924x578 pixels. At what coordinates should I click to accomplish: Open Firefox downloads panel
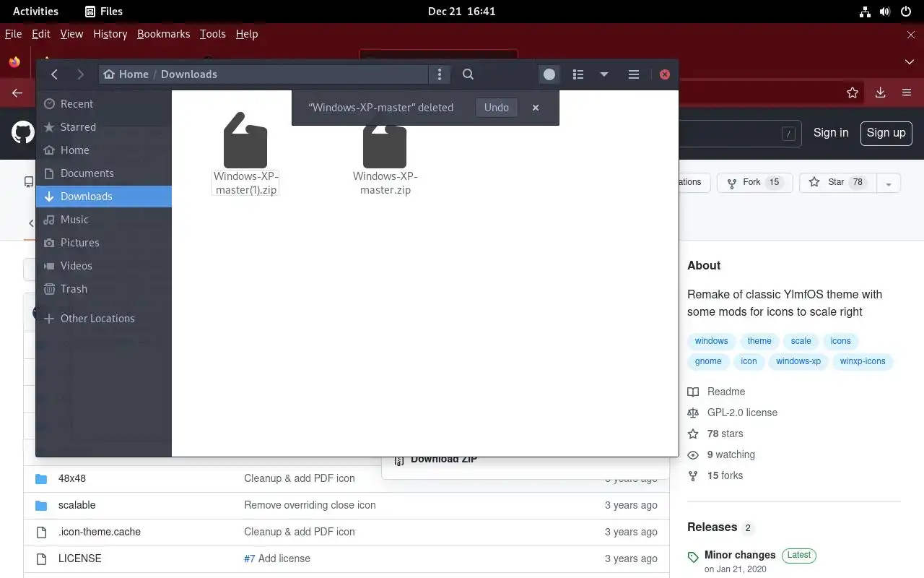881,92
